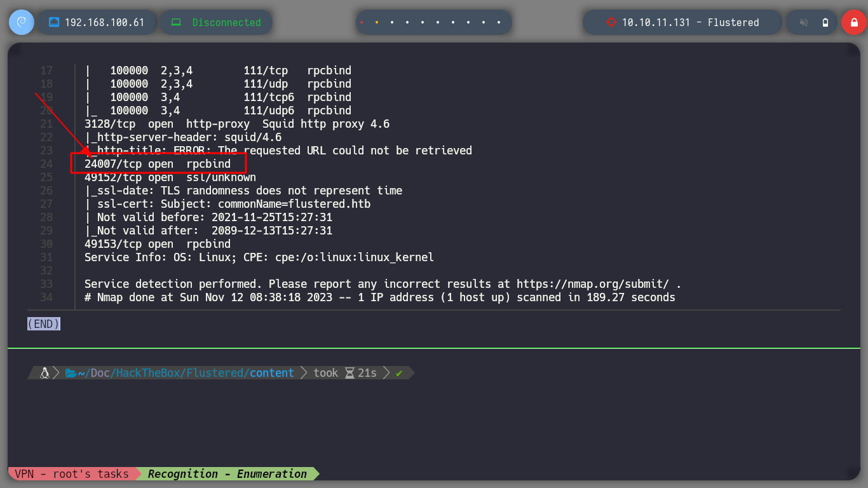
Task: Click the Linux penguin prompt icon
Action: click(44, 373)
